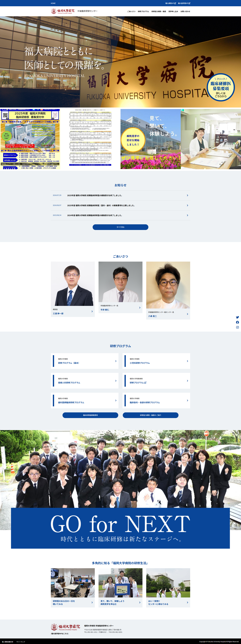Image resolution: width=241 pixels, height=644 pixels.
Task: Open the サイトマップ footer link
Action: tap(21, 641)
